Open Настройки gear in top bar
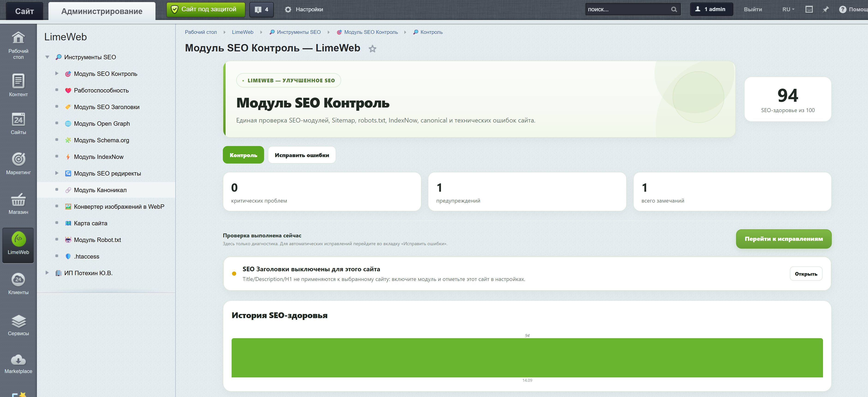The width and height of the screenshot is (868, 397). 304,9
